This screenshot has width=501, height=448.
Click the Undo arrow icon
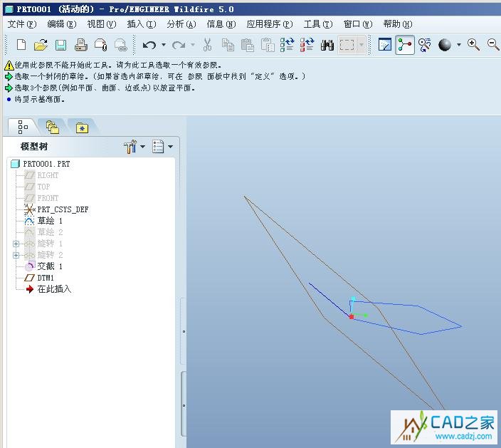coord(149,45)
